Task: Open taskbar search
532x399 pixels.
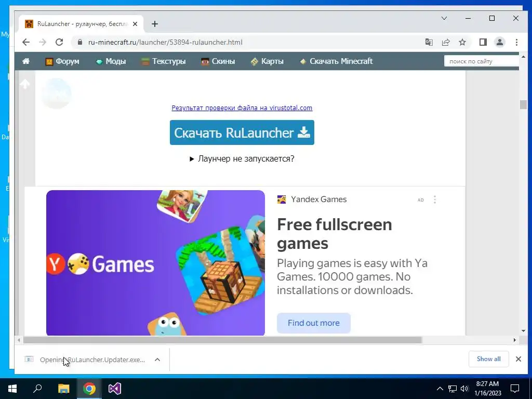Action: (x=37, y=389)
